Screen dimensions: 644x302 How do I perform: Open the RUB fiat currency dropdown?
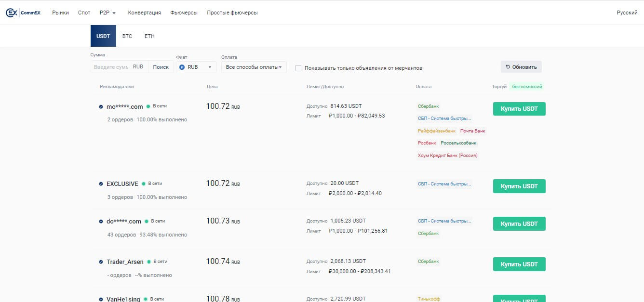[196, 67]
